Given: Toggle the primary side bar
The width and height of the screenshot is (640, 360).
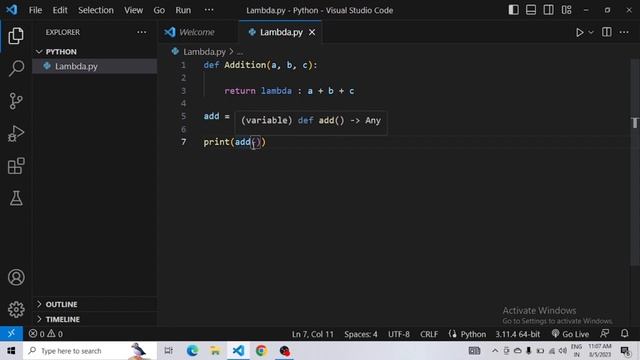Looking at the screenshot, I should (x=513, y=10).
